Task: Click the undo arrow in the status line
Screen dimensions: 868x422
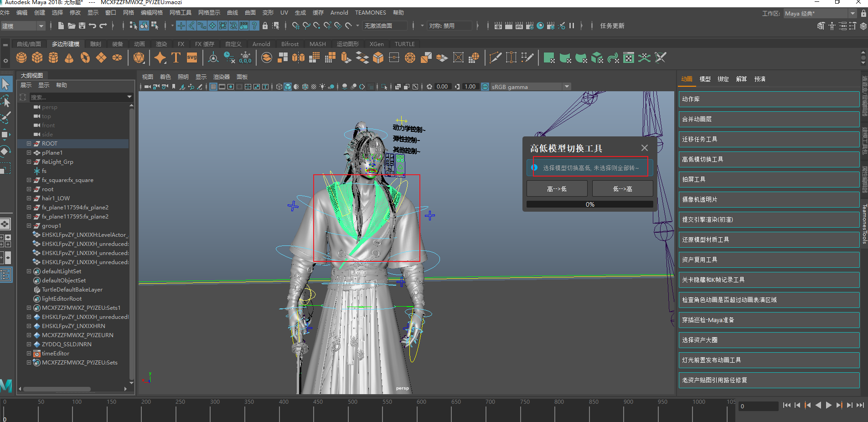Action: [x=93, y=26]
